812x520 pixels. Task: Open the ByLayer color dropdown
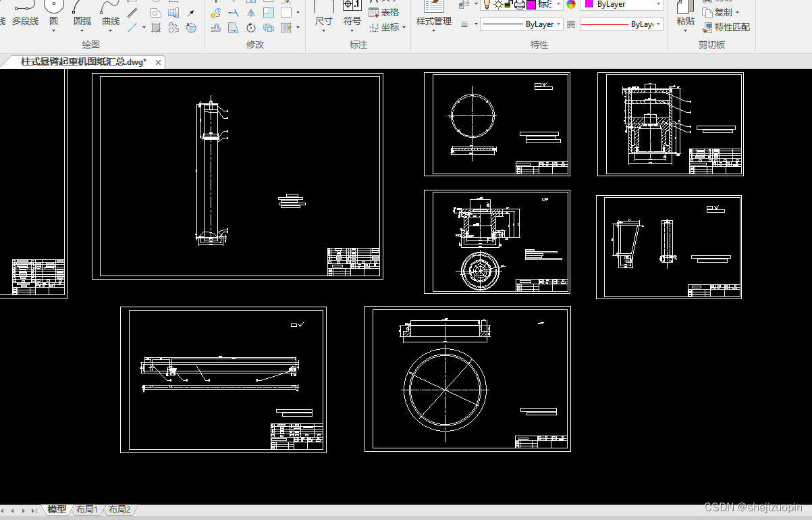(x=622, y=5)
